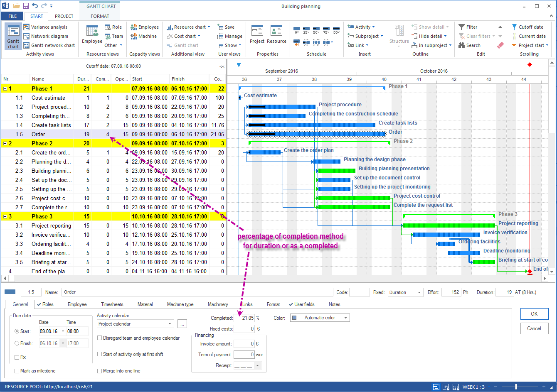Confirm with the OK button

[534, 314]
